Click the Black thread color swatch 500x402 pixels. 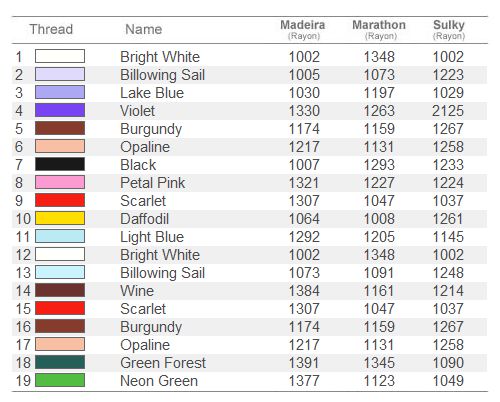click(60, 164)
